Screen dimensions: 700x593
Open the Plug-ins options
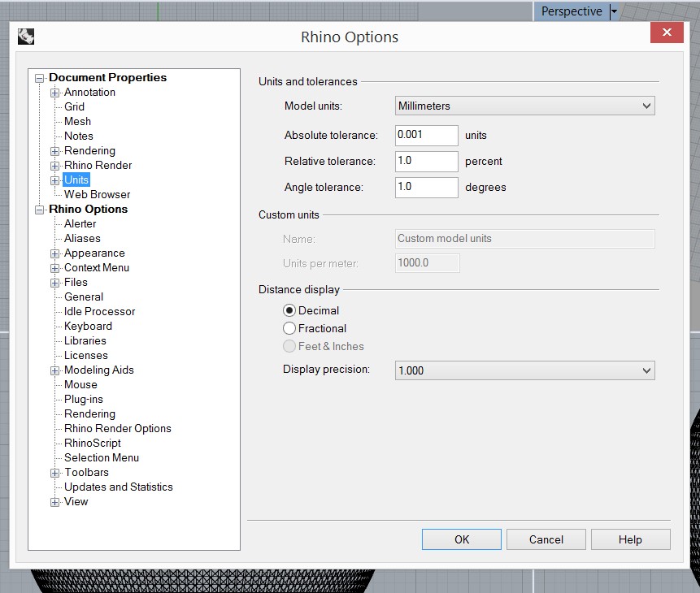pos(84,400)
